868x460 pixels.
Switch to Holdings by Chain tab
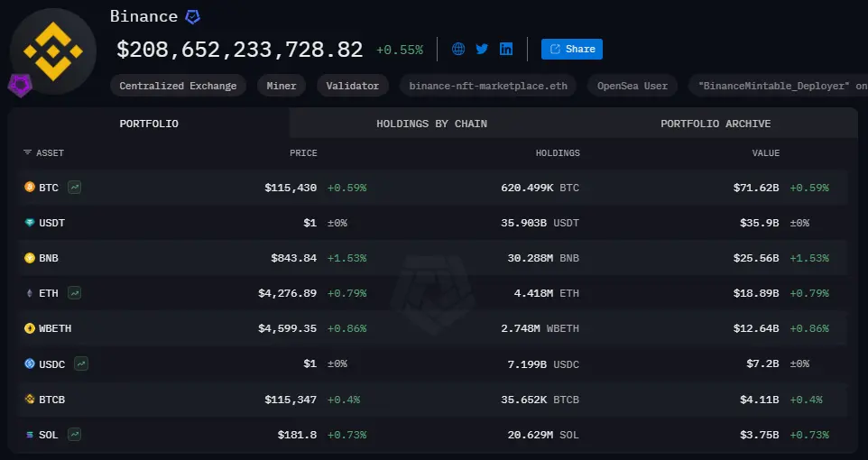point(431,124)
